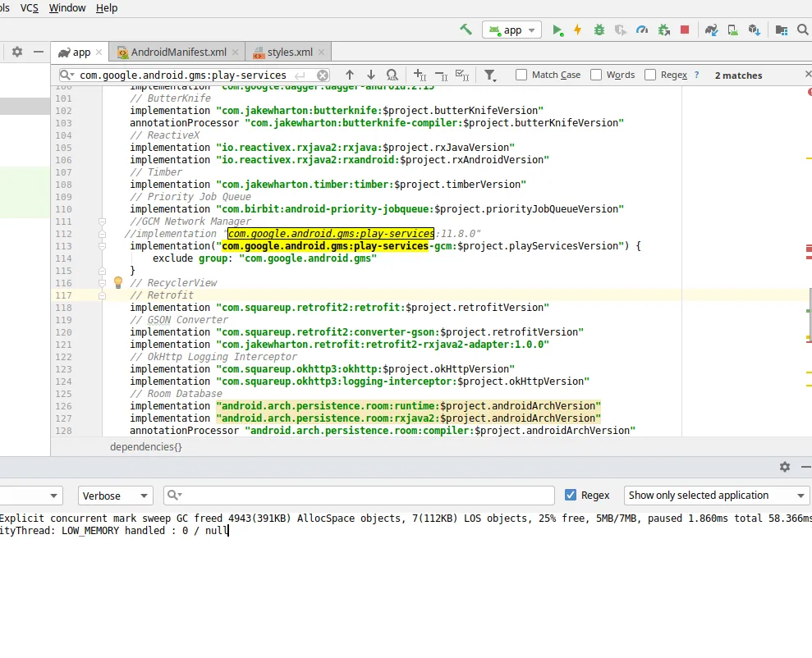
Task: Open the SDK Manager icon
Action: (x=754, y=30)
